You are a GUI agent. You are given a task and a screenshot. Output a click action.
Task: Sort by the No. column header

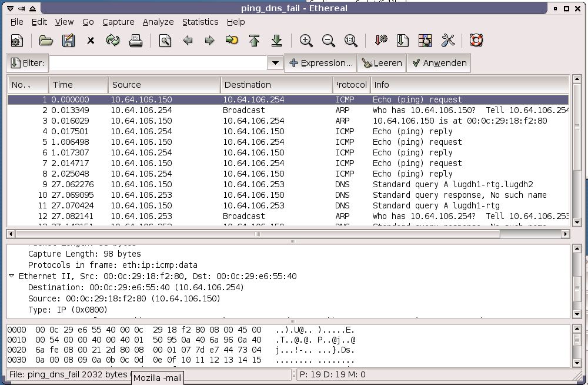[x=28, y=85]
